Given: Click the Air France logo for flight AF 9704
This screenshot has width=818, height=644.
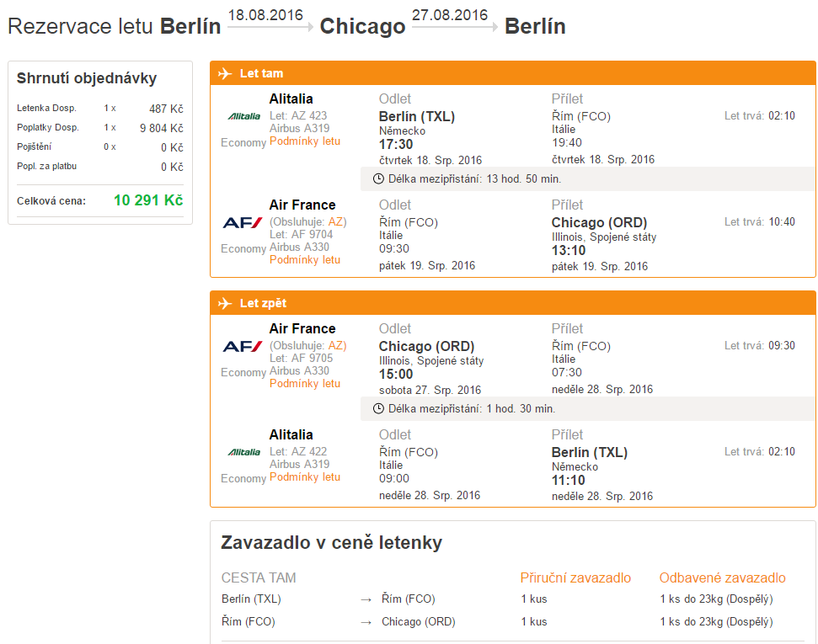Looking at the screenshot, I should (x=243, y=222).
